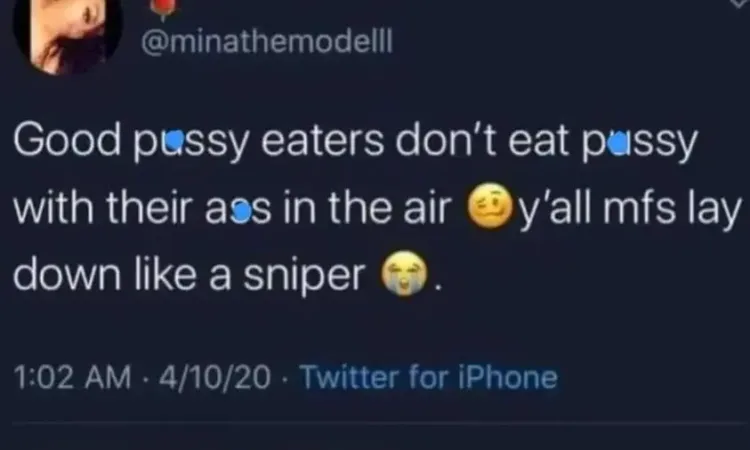The height and width of the screenshot is (450, 750).
Task: Click the word 'eaters' in the tweet
Action: [x=322, y=142]
